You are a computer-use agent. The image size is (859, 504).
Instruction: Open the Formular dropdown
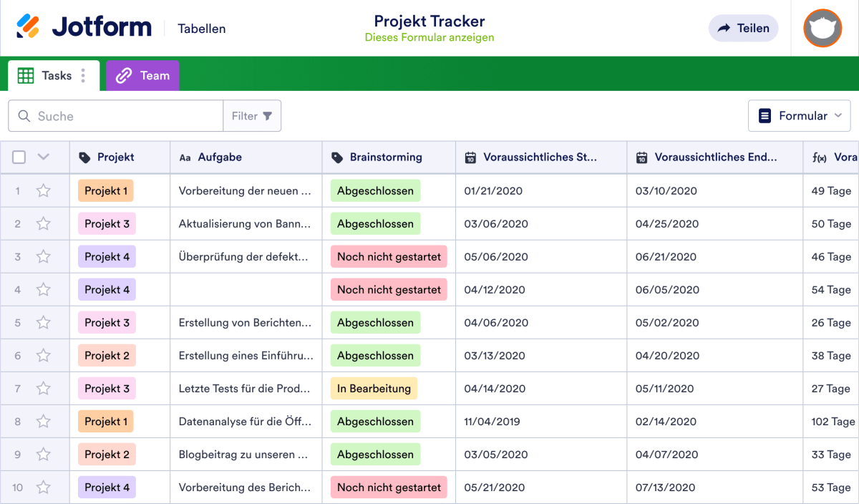(x=799, y=115)
